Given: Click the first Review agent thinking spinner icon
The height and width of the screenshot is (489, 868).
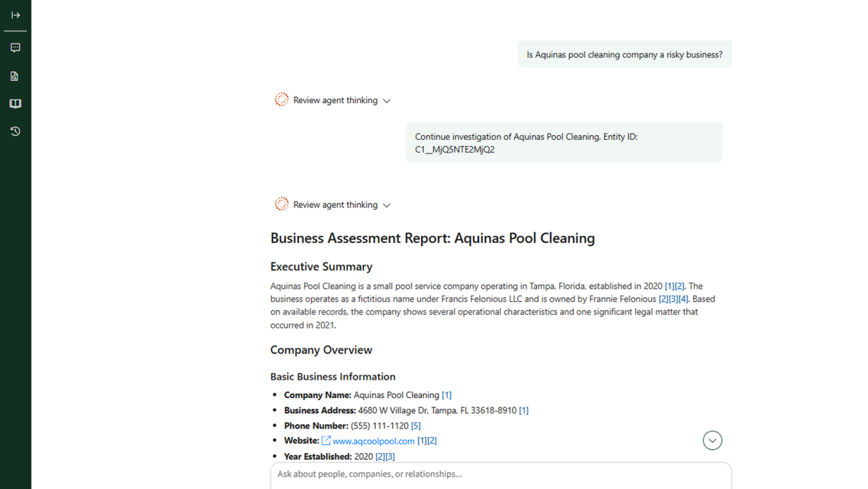Looking at the screenshot, I should pos(281,100).
